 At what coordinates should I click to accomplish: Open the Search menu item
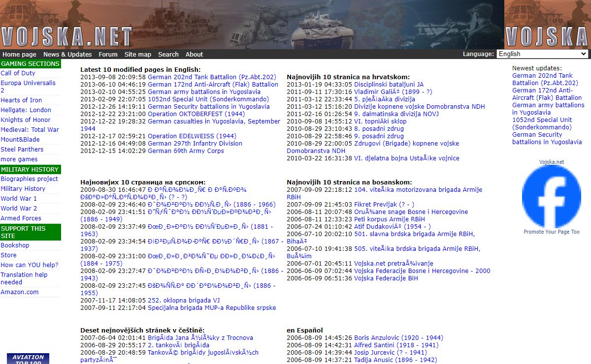point(168,55)
